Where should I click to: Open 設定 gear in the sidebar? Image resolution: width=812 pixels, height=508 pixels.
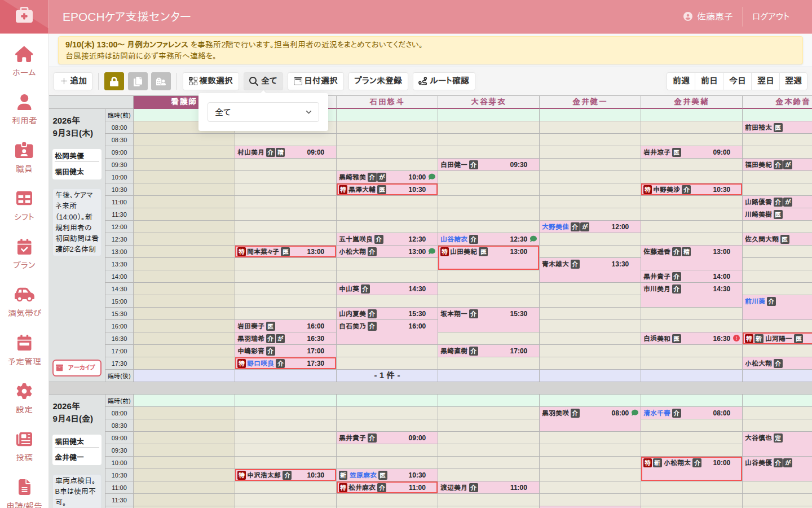coord(24,398)
